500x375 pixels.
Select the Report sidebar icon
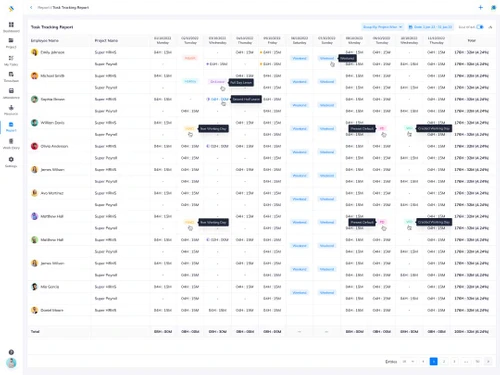pos(11,124)
